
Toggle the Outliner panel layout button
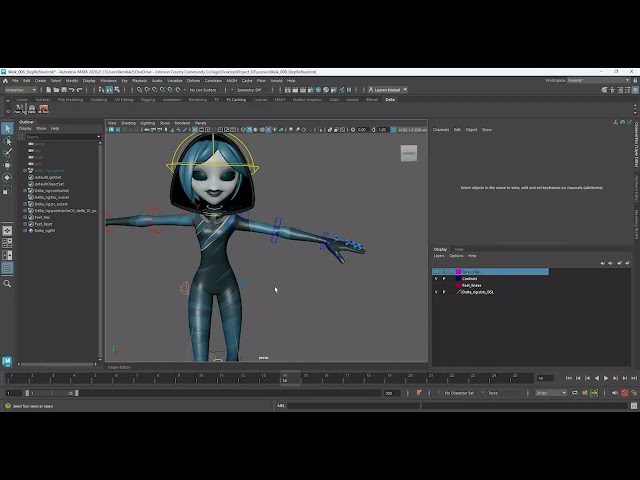click(7, 268)
